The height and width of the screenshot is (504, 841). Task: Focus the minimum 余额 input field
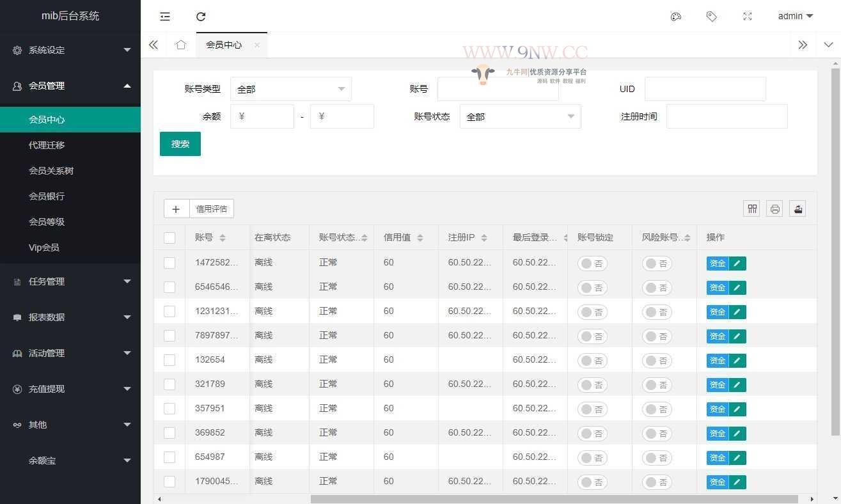click(x=262, y=116)
